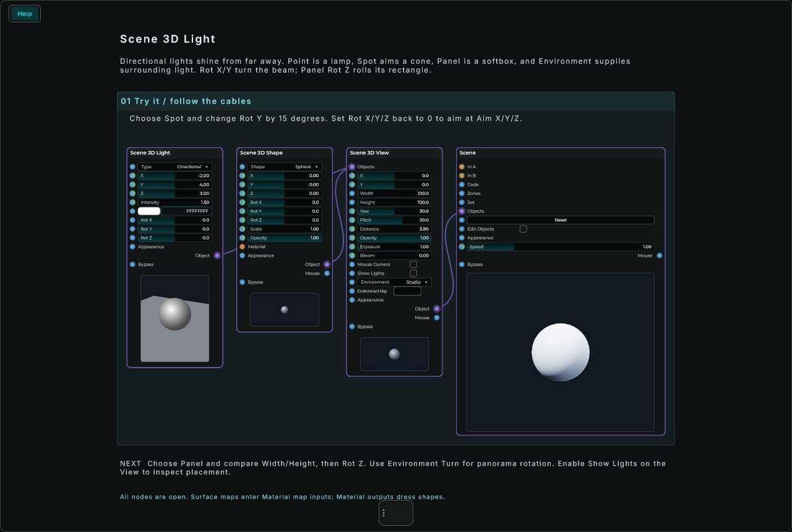The height and width of the screenshot is (532, 792).
Task: Open the light Type dropdown showing Directional
Action: click(174, 167)
